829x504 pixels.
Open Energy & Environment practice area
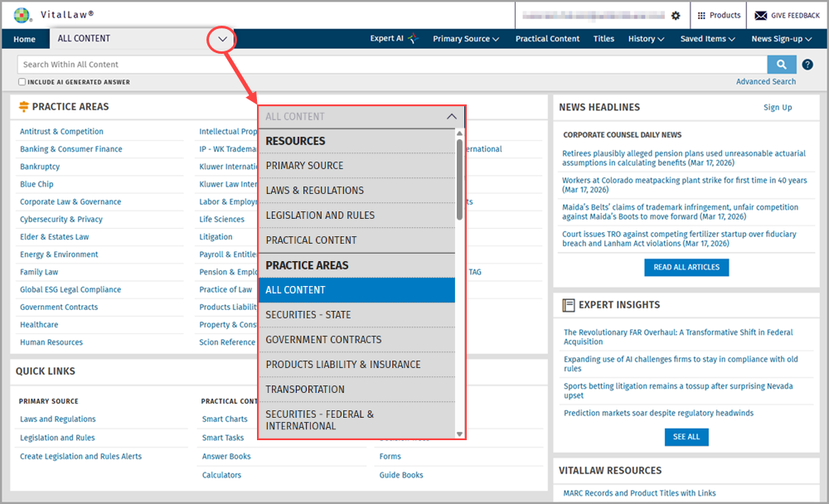59,254
